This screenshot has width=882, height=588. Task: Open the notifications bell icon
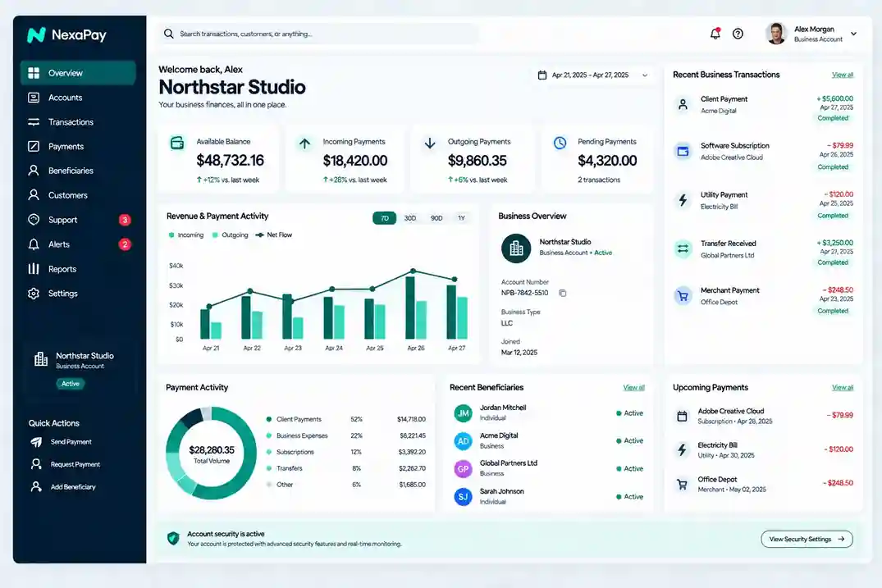pyautogui.click(x=715, y=34)
